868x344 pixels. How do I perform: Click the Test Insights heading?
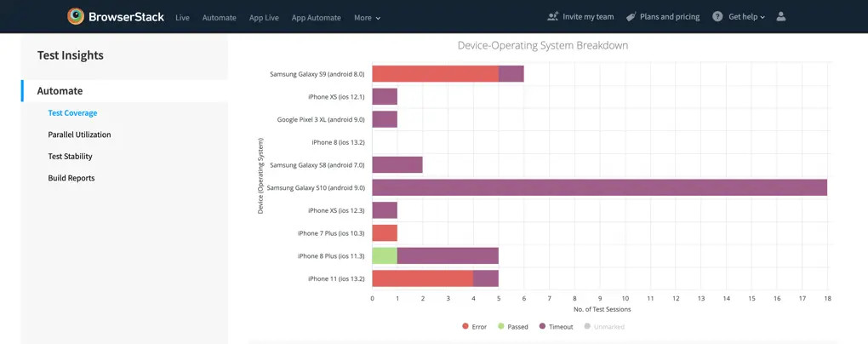pos(71,55)
